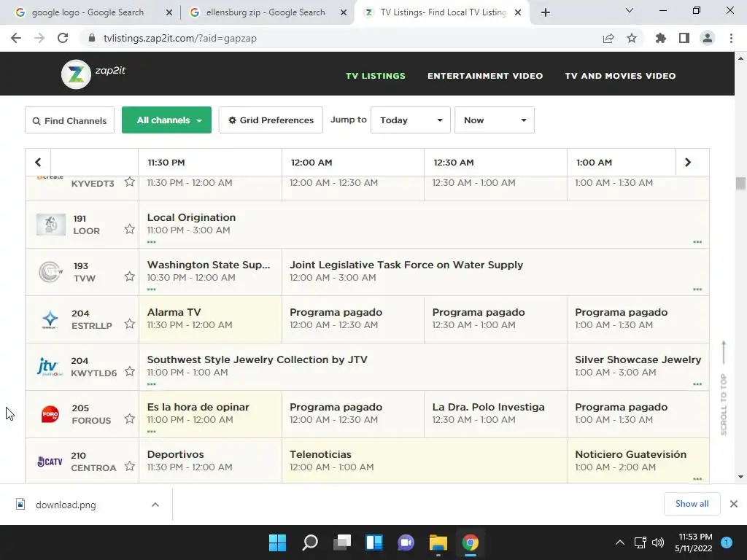The width and height of the screenshot is (747, 560).
Task: Open a new browser tab
Action: tap(546, 13)
